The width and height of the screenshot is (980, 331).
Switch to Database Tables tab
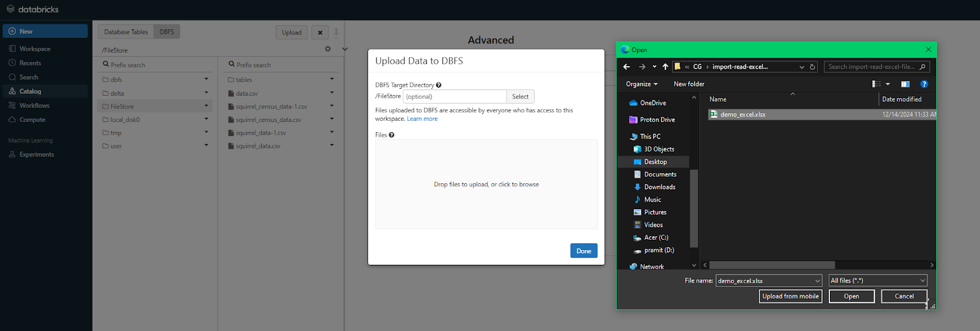(126, 32)
